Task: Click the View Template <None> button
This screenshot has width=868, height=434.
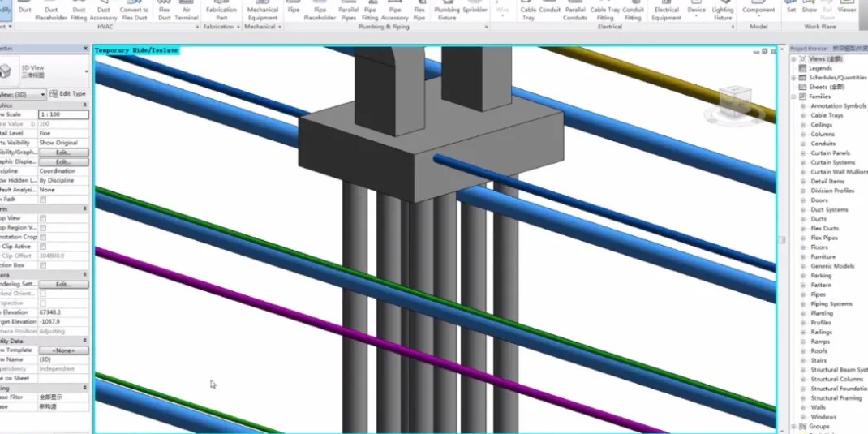Action: [x=63, y=350]
